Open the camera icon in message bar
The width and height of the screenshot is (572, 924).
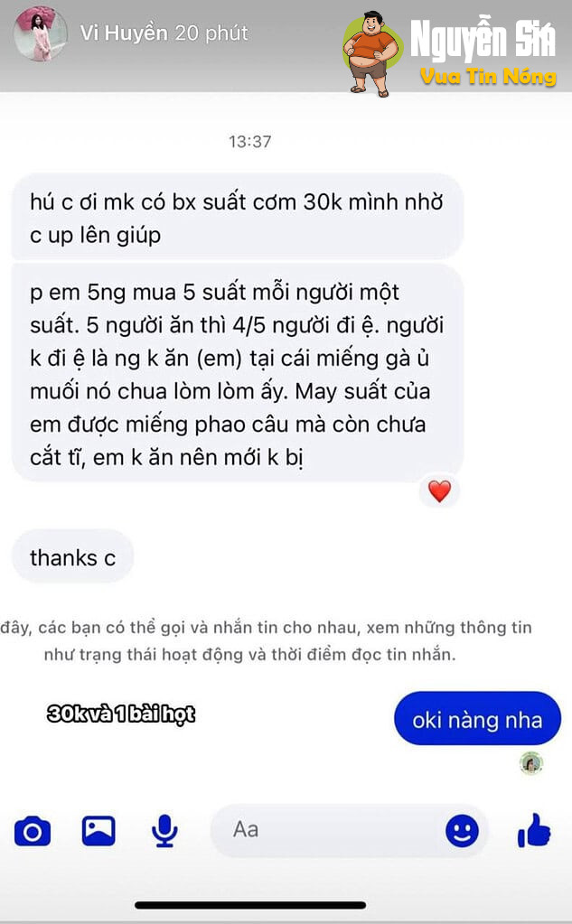[x=33, y=831]
